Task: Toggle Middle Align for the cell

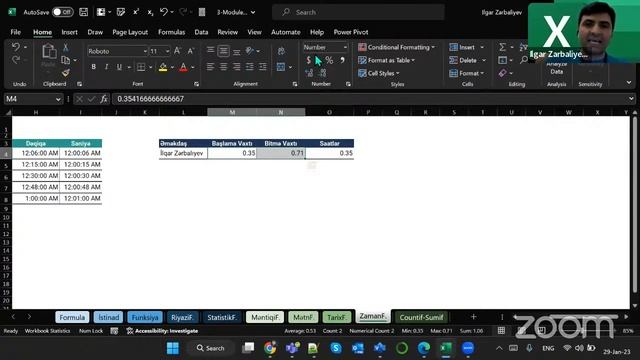Action: pos(223,51)
